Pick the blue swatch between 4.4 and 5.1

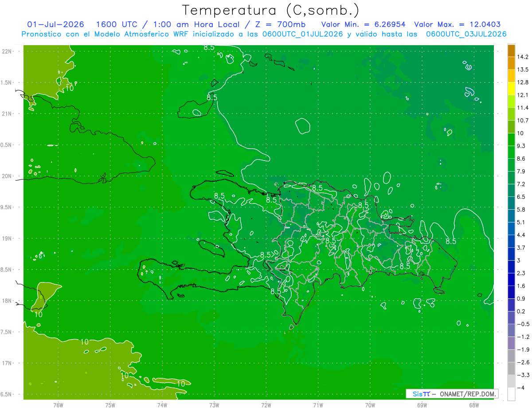[511, 228]
